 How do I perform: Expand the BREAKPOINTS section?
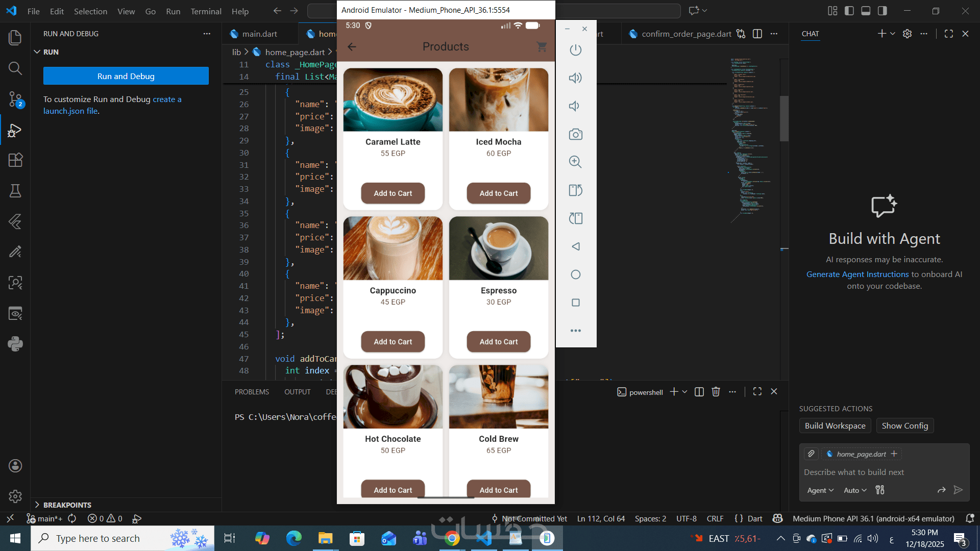(x=67, y=505)
